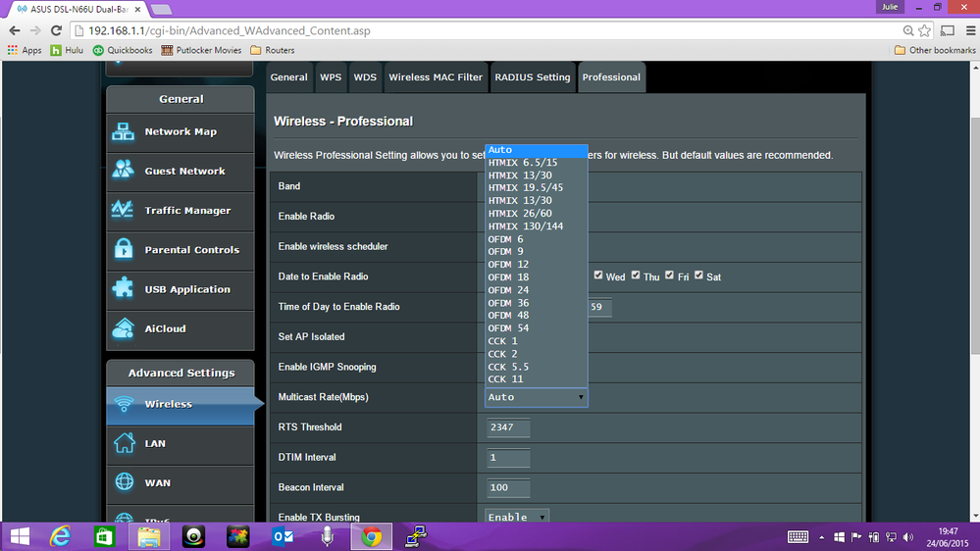The image size is (980, 551).
Task: Click the WAN globe icon
Action: (x=124, y=482)
